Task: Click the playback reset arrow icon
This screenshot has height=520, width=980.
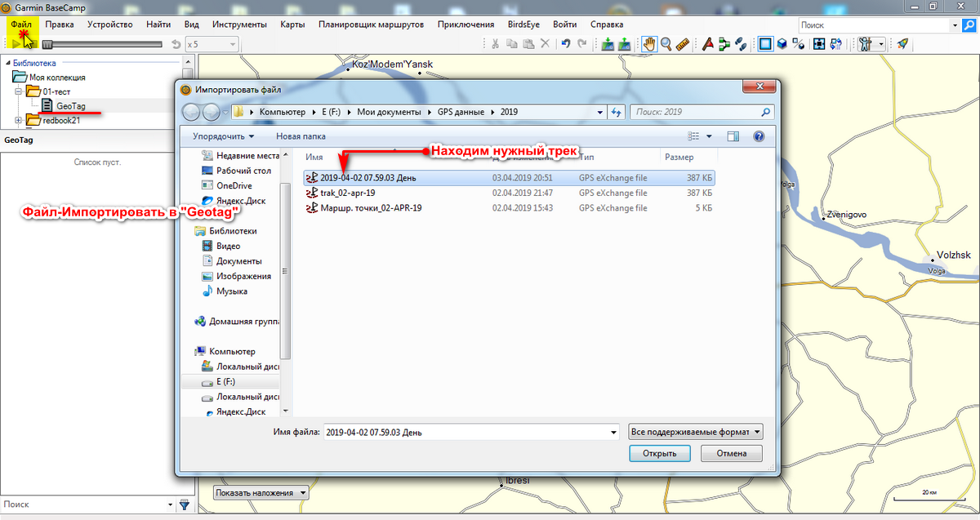Action: [176, 44]
